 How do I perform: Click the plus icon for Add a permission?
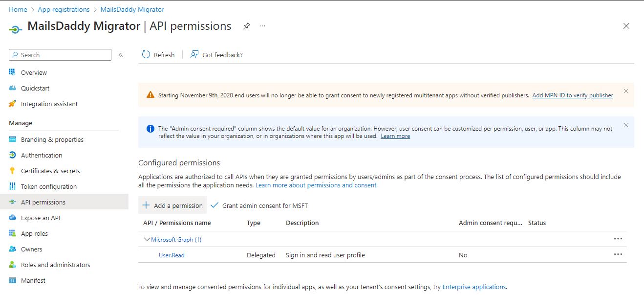point(146,205)
